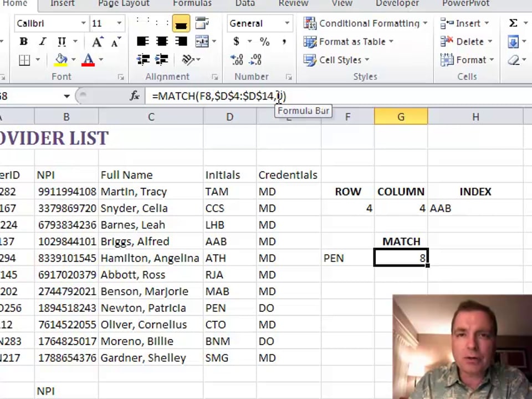Open Number dialog launcher
The image size is (532, 399).
point(289,78)
